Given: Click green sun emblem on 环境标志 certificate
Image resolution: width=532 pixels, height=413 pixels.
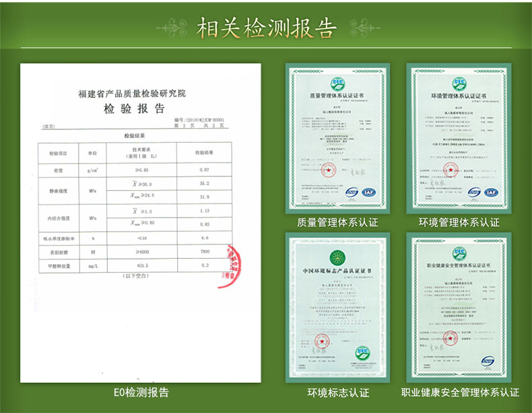Looking at the screenshot, I should point(337,258).
